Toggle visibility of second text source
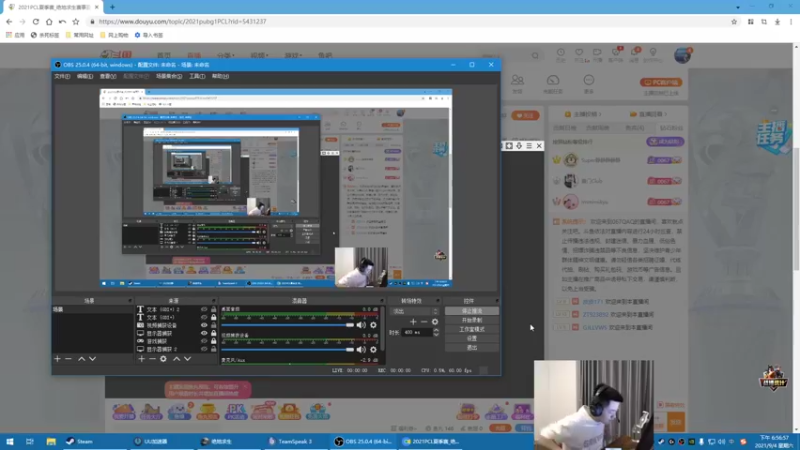The image size is (800, 450). click(204, 317)
